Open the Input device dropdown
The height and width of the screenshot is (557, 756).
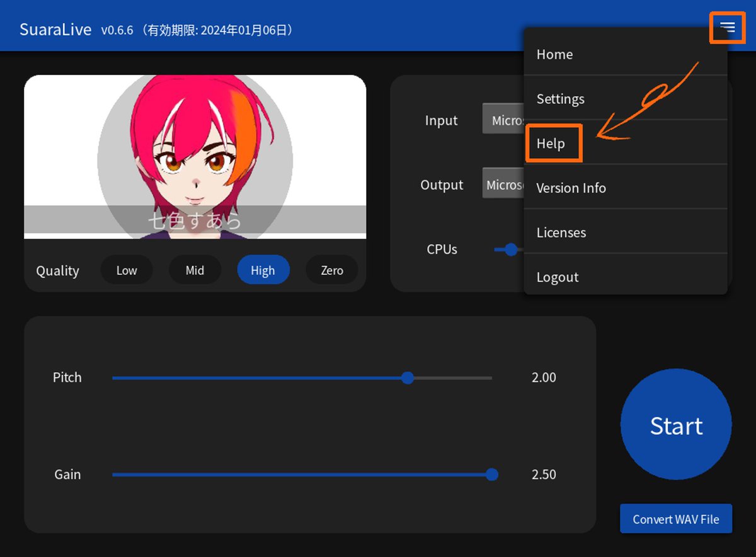click(503, 118)
